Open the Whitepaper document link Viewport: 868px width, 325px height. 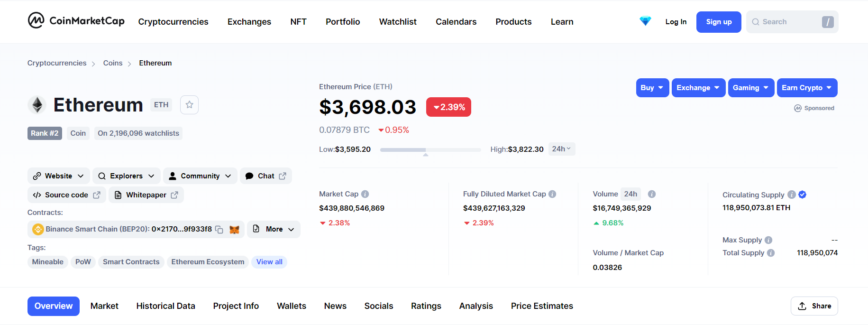[x=146, y=195]
